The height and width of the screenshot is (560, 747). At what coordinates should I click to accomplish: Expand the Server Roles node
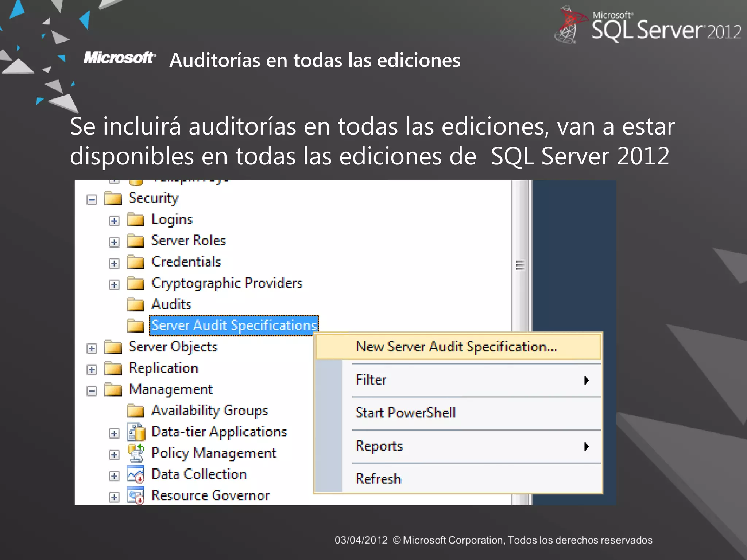click(x=114, y=242)
